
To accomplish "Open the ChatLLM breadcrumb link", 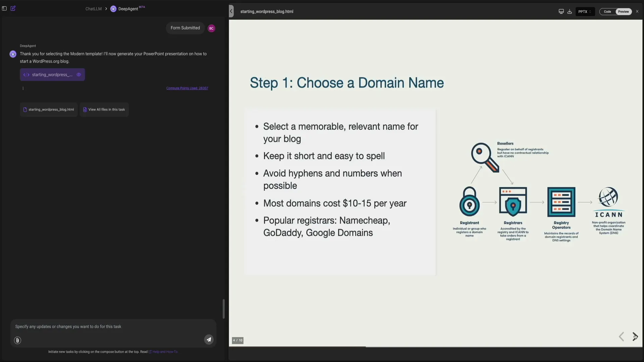I will (94, 9).
